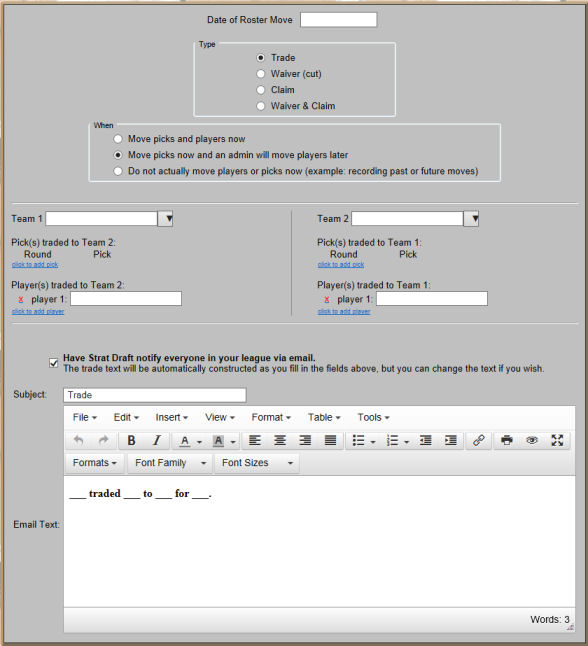Viewport: 588px width, 646px height.
Task: Increase indent of the paragraph
Action: pos(451,440)
